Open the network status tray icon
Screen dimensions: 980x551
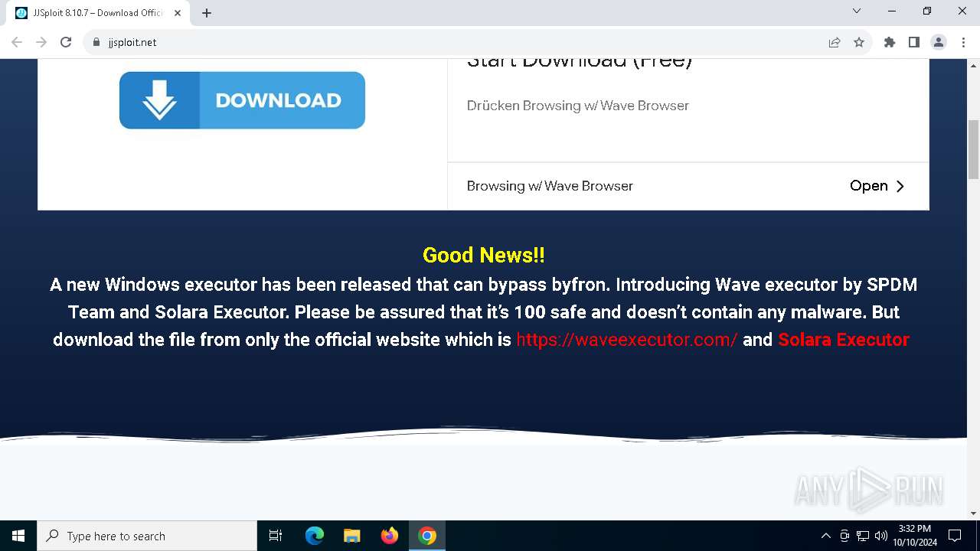[863, 536]
